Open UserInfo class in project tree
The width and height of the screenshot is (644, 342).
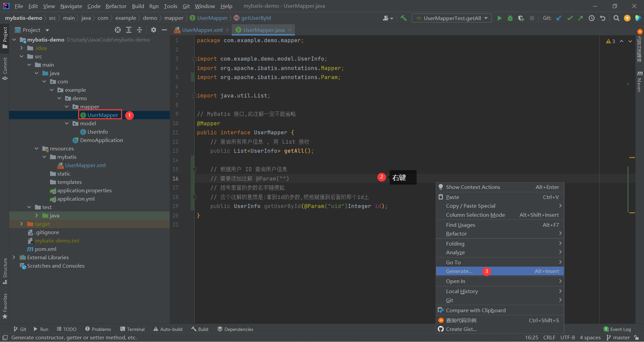(98, 132)
